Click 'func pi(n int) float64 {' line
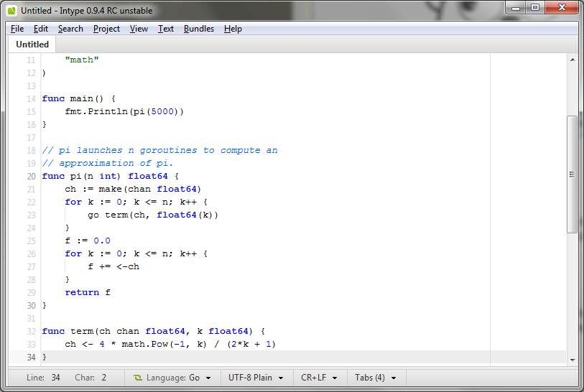The width and height of the screenshot is (584, 392). tap(111, 176)
